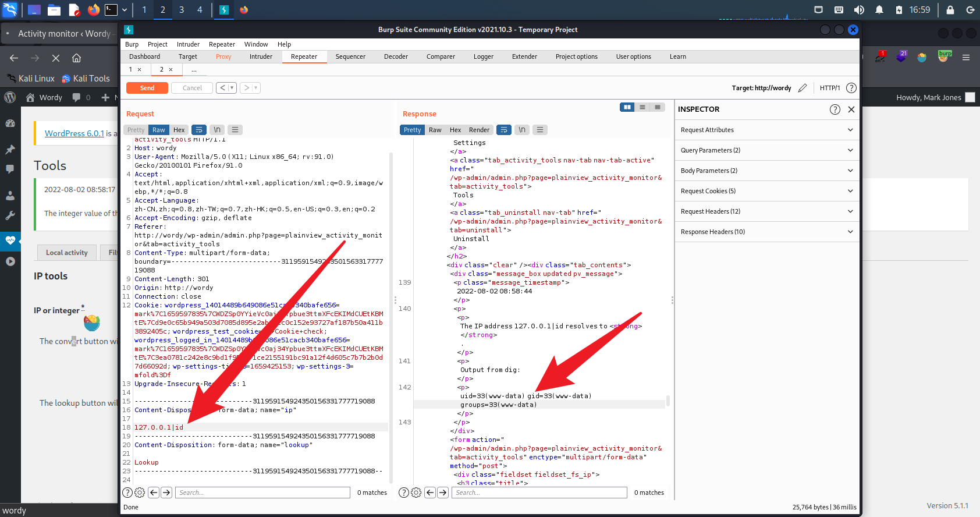This screenshot has height=517, width=980.
Task: Click Firefox home icon
Action: pyautogui.click(x=76, y=58)
